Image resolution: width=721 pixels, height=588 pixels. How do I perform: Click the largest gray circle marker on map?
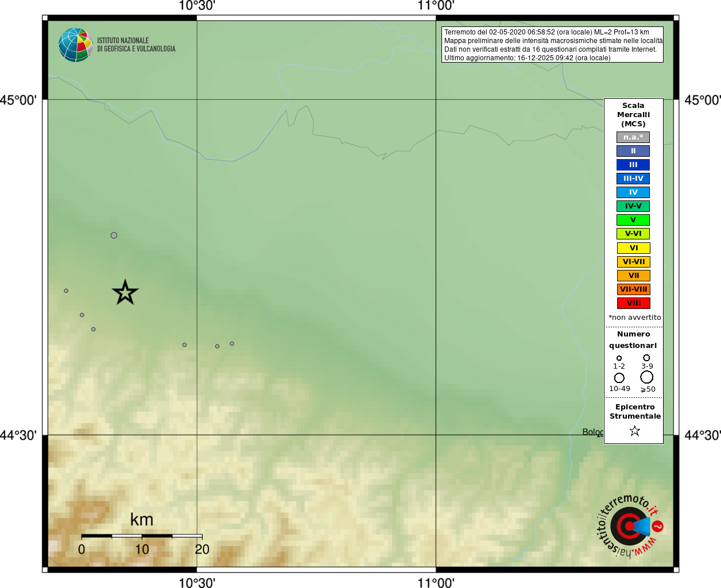(x=114, y=235)
